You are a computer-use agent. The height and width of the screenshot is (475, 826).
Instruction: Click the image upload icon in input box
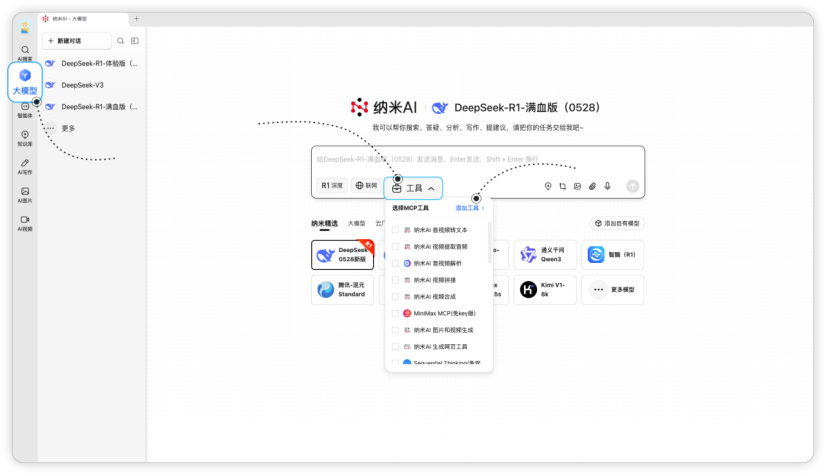tap(577, 186)
